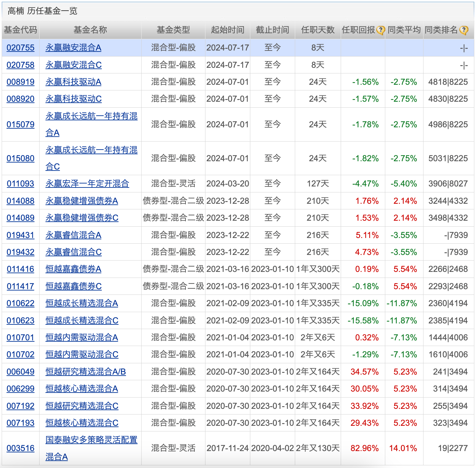476x468 pixels.
Task: Open 恒越研究精选混合A/B fund page
Action: 86,372
